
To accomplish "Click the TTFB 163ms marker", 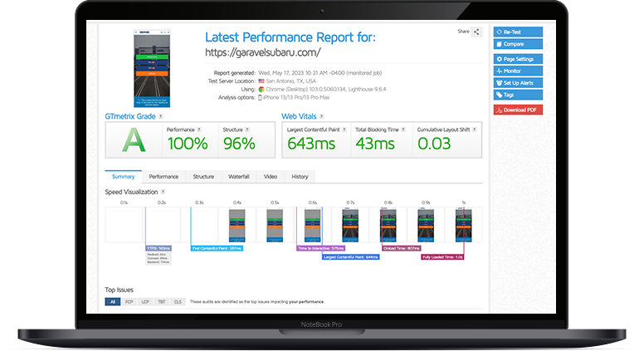I will point(159,248).
